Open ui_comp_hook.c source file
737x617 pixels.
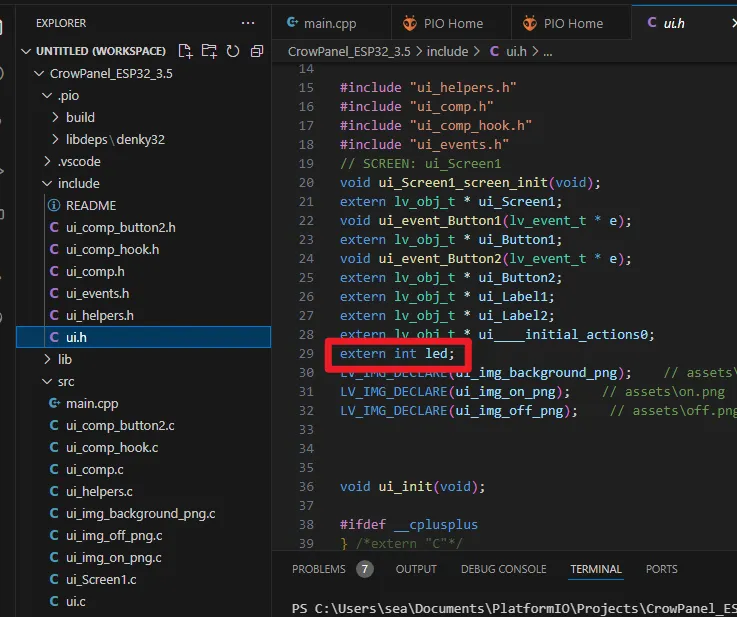tap(112, 447)
